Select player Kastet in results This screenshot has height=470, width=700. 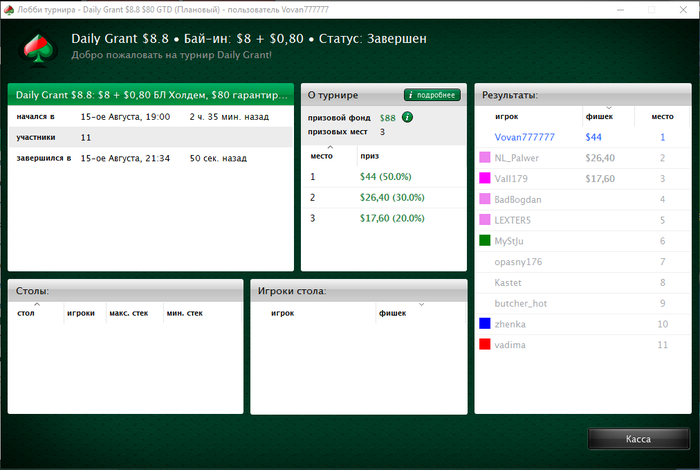[x=508, y=283]
